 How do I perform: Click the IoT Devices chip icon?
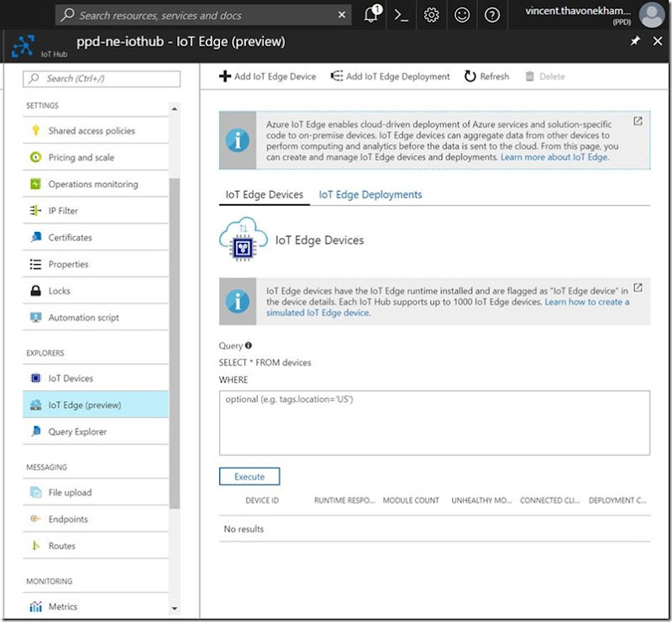(35, 378)
